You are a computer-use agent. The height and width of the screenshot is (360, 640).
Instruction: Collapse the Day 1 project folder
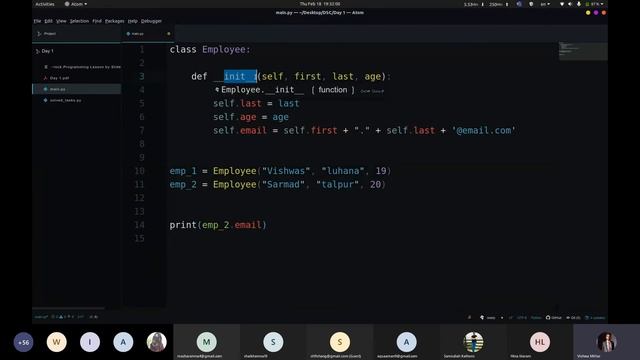tap(44, 51)
